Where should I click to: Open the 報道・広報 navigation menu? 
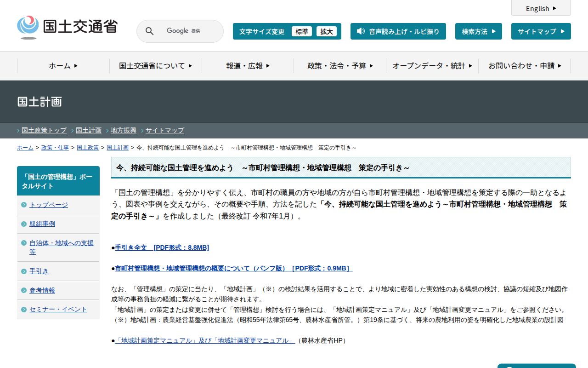[x=248, y=66]
